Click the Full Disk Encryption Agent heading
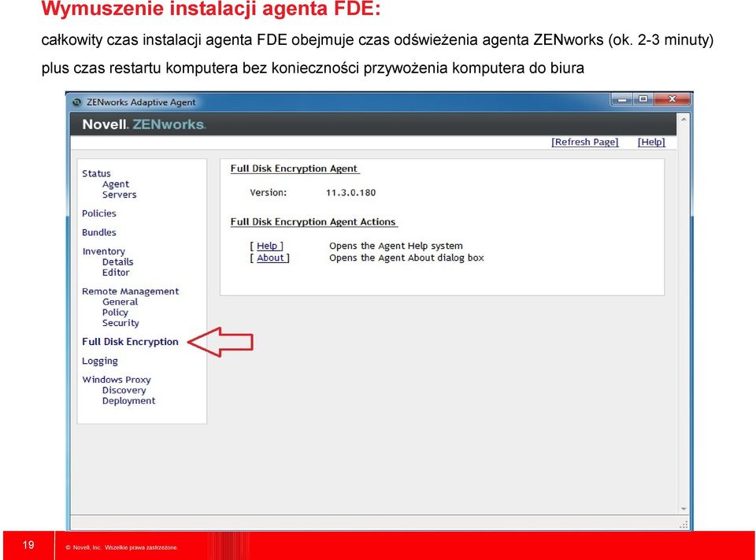This screenshot has width=756, height=560. tap(294, 169)
